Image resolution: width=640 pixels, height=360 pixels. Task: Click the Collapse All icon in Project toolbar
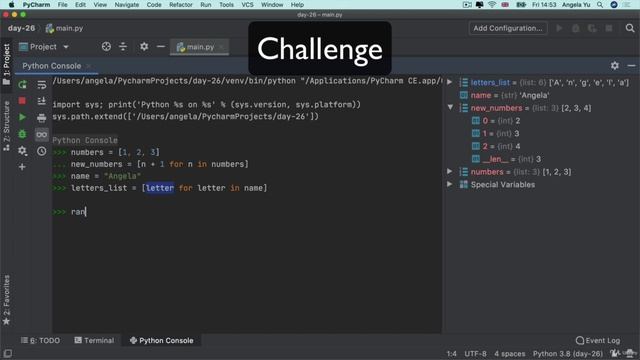123,47
